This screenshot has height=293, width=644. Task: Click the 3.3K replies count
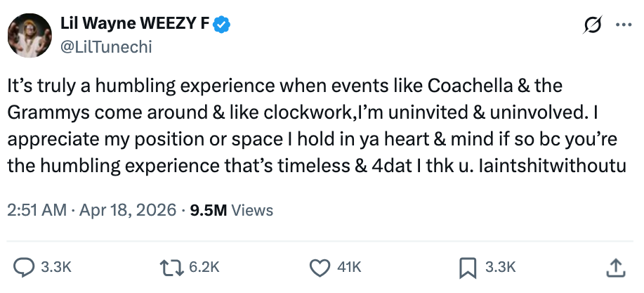[x=57, y=267]
